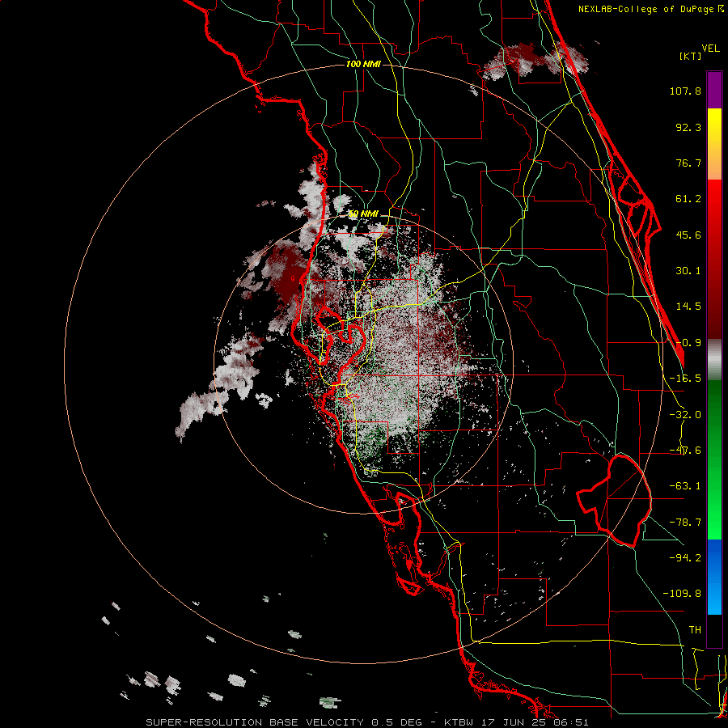
Task: Pick the yellow-orange segment of the color bar
Action: [x=714, y=144]
